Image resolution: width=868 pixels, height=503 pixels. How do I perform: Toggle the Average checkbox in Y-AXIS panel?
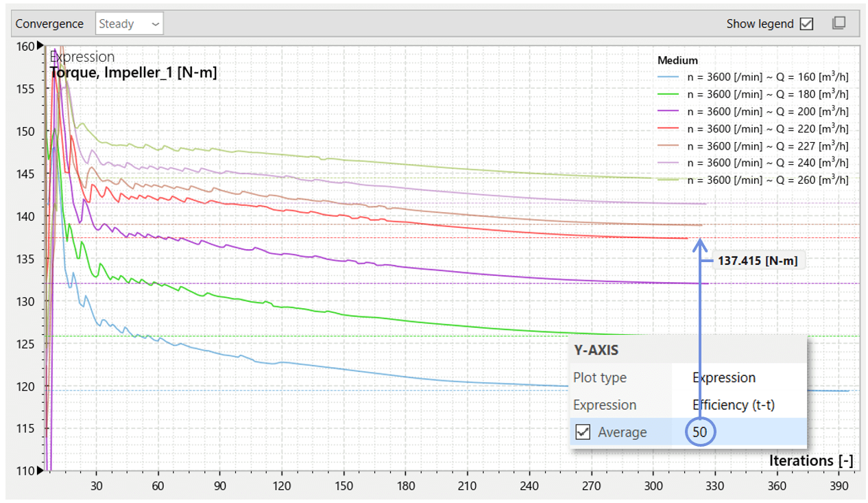(x=583, y=432)
